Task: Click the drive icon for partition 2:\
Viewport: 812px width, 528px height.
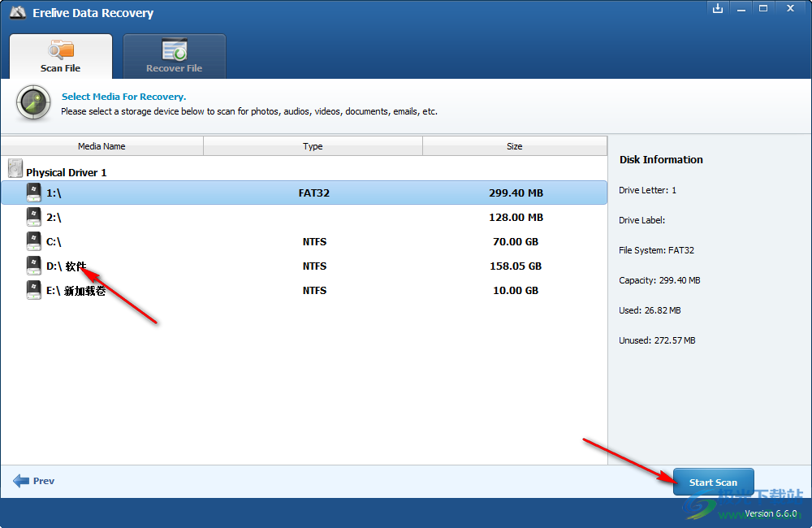Action: pos(33,217)
